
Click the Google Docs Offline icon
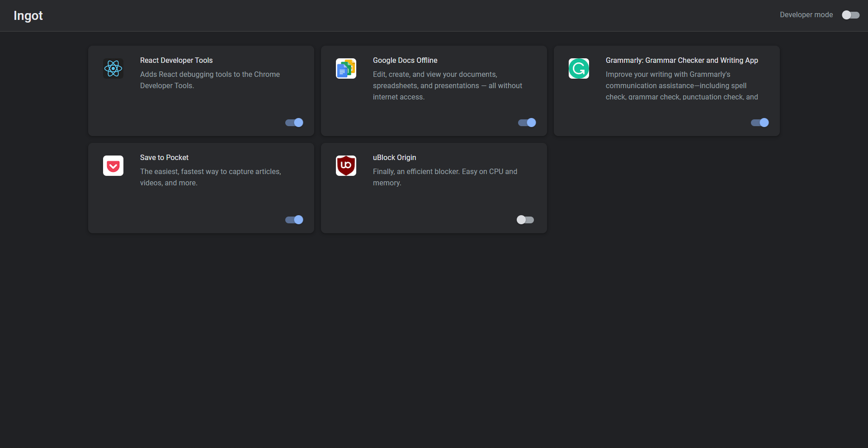(346, 69)
